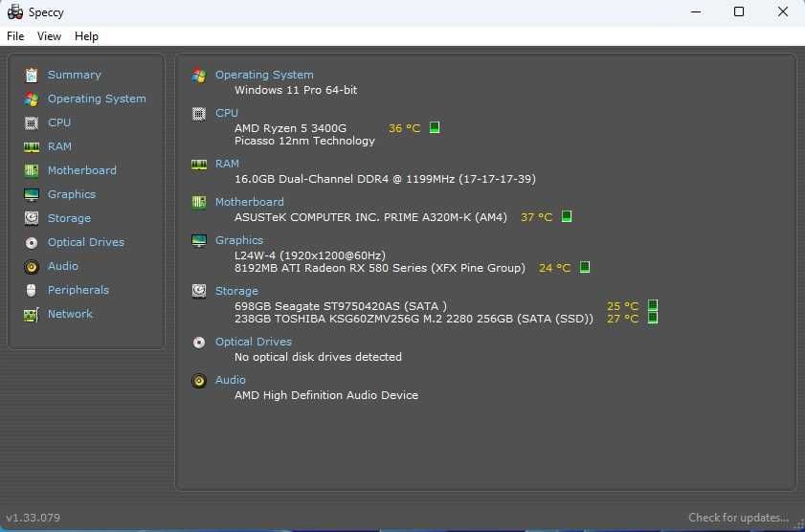Screen dimensions: 805x532
Task: Click the Graphics monitor icon in sidebar
Action: point(32,195)
